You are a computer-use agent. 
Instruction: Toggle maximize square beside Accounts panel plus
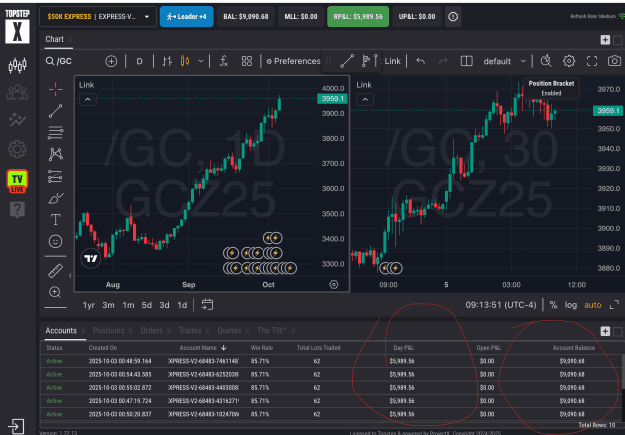[618, 331]
